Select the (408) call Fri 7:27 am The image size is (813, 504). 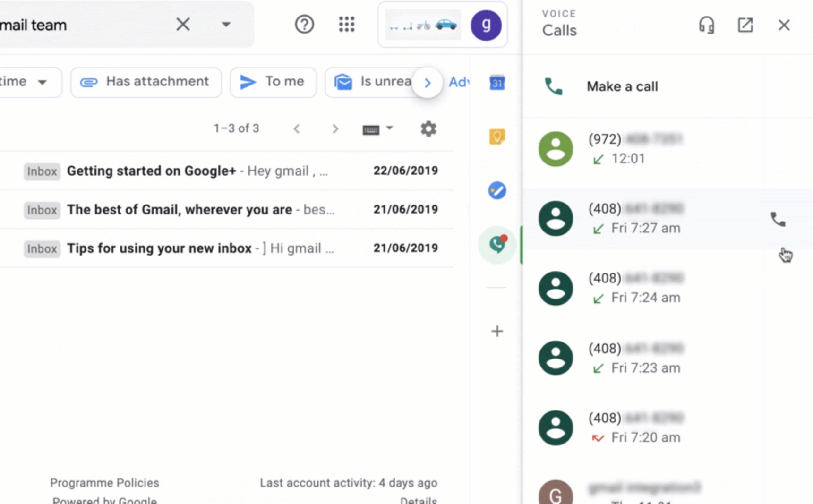[x=668, y=219]
